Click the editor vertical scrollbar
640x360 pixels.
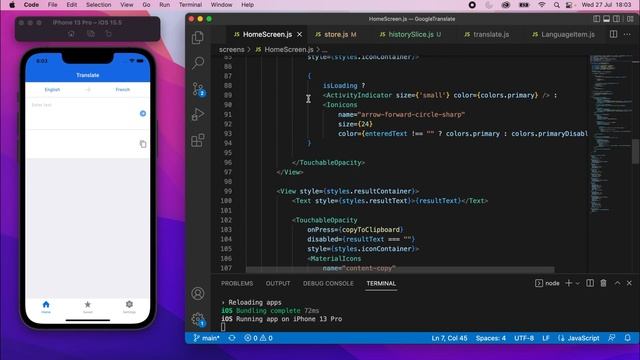click(x=636, y=152)
